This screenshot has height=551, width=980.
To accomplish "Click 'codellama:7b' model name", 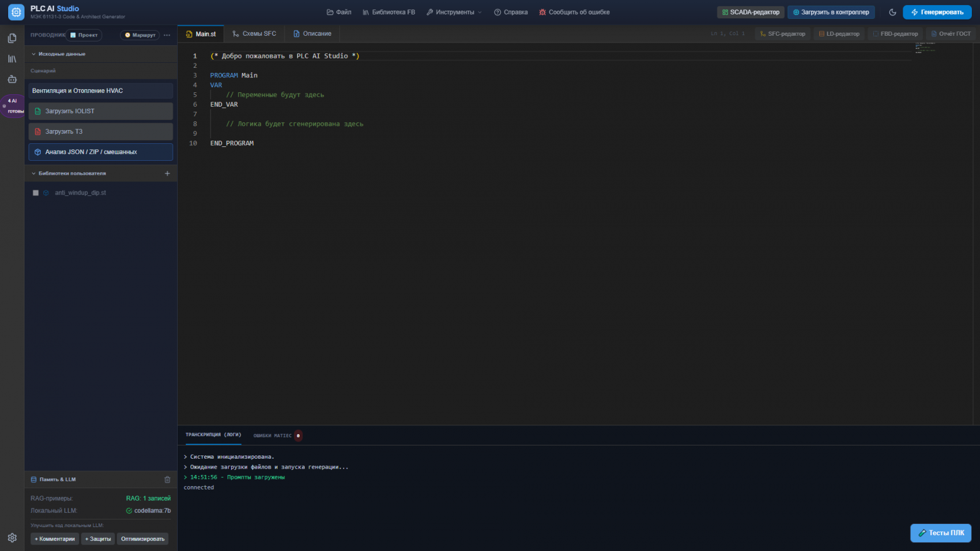I will coord(153,511).
